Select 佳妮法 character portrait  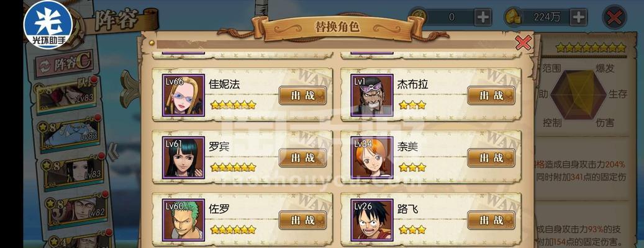183,95
